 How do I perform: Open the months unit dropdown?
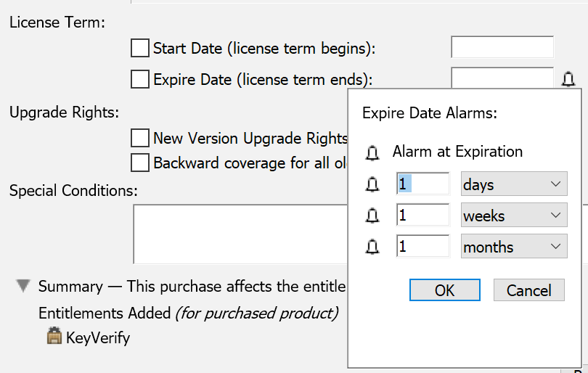click(x=514, y=247)
